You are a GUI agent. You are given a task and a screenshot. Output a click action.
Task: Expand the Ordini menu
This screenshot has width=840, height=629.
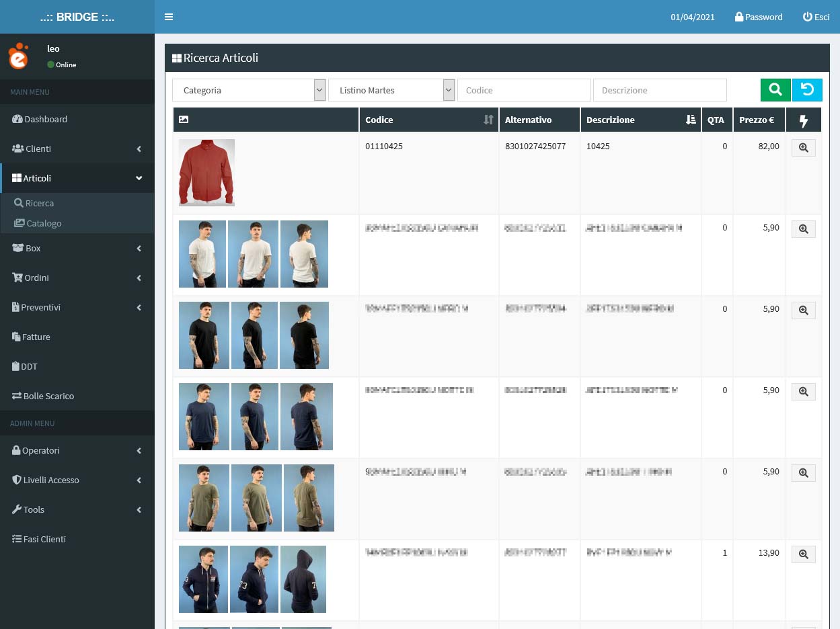tap(77, 278)
